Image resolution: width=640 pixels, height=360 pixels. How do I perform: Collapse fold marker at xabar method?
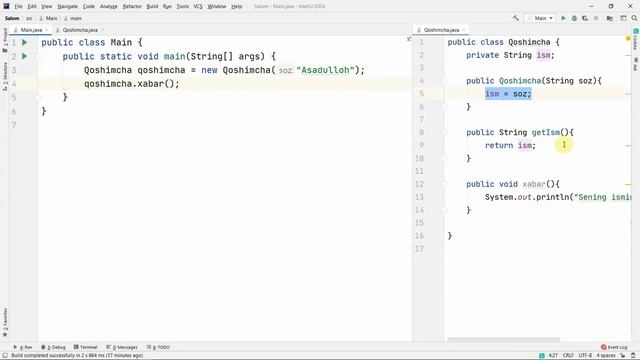(x=444, y=184)
